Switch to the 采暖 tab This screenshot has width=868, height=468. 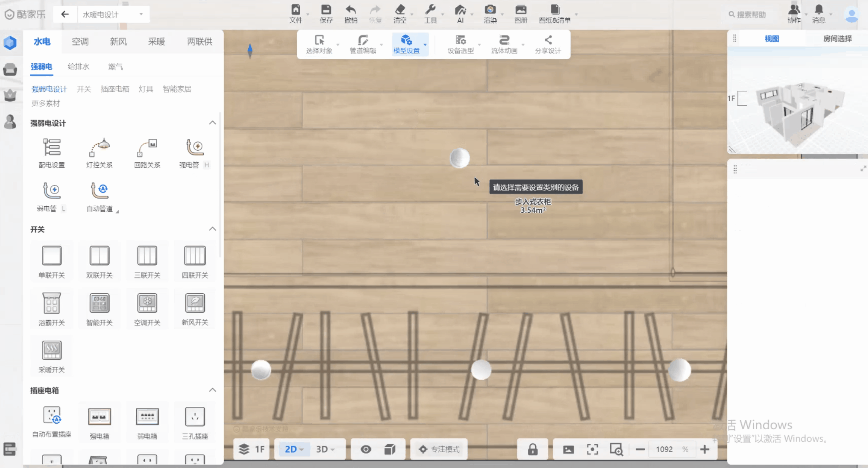(156, 42)
